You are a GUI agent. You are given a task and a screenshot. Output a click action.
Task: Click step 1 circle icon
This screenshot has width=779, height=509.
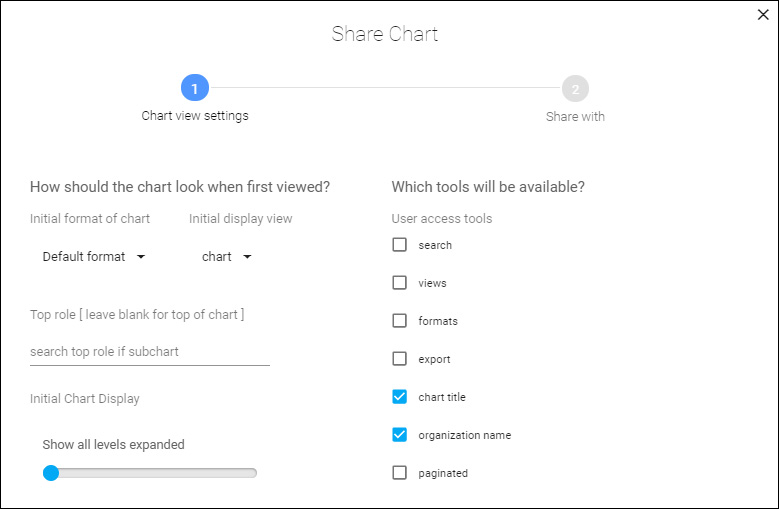click(x=195, y=88)
